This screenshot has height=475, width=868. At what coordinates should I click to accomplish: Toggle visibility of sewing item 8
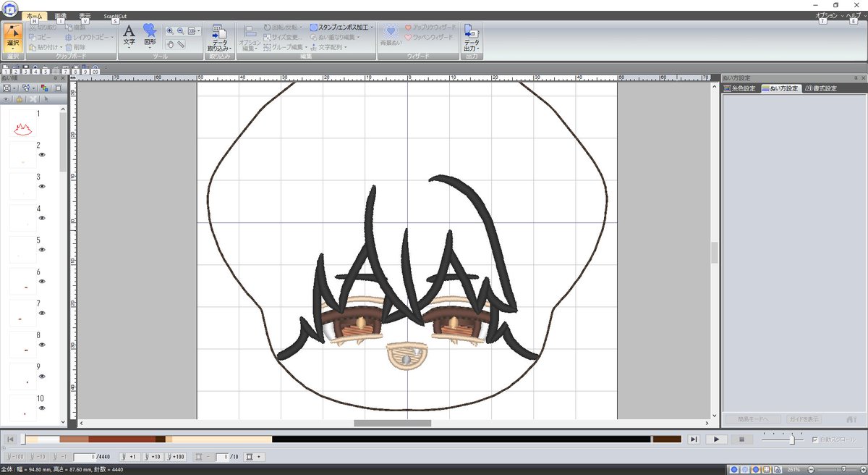click(42, 345)
